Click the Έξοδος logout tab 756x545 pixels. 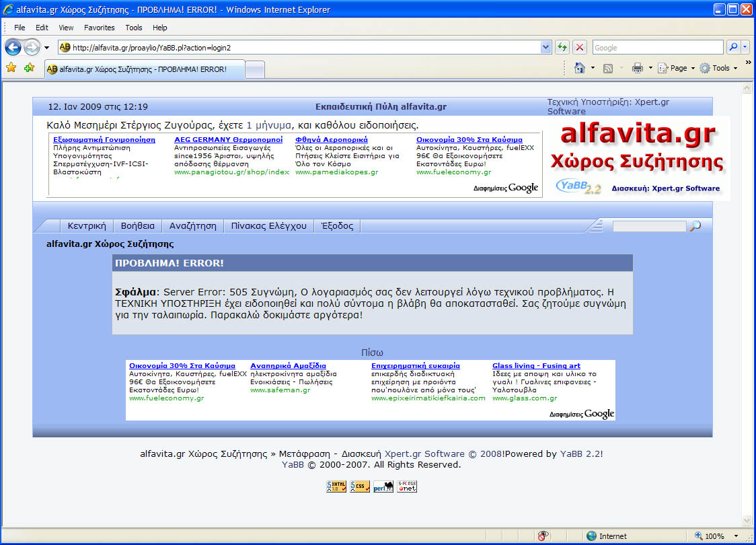point(337,226)
